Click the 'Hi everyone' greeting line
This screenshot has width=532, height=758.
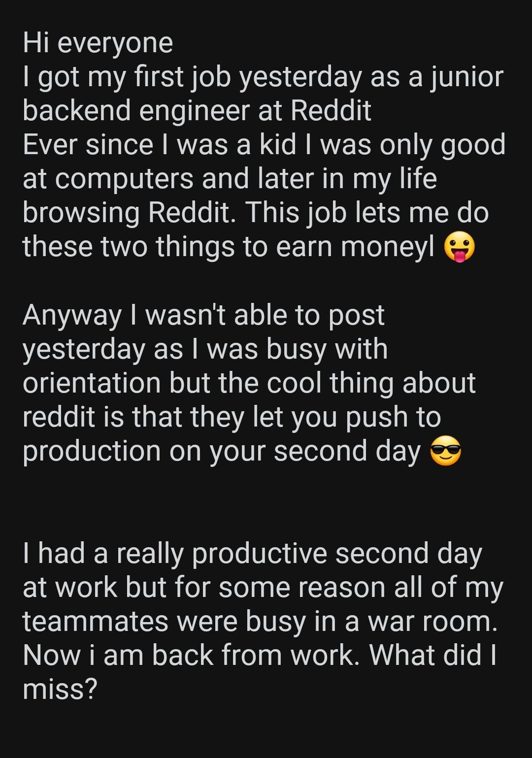point(98,43)
